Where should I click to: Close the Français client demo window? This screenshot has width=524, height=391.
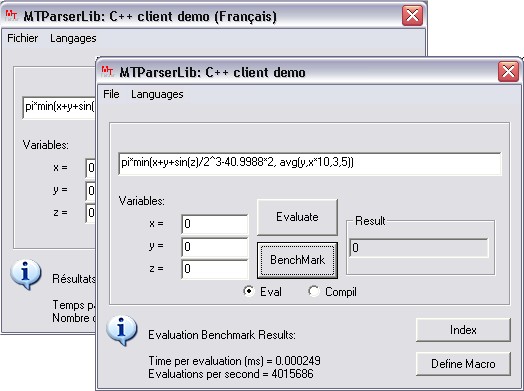(412, 15)
